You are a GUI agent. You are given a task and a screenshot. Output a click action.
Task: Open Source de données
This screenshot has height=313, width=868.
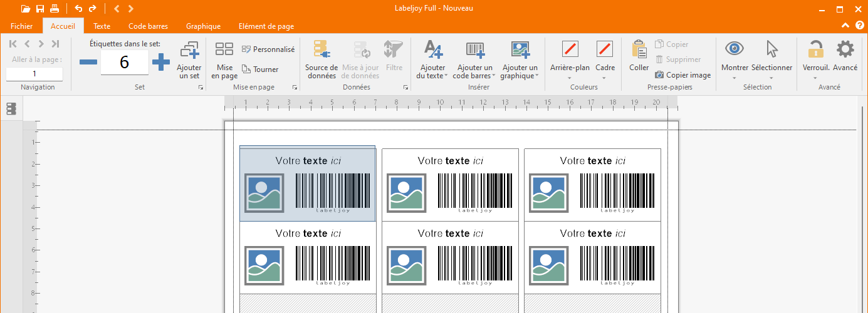point(322,60)
